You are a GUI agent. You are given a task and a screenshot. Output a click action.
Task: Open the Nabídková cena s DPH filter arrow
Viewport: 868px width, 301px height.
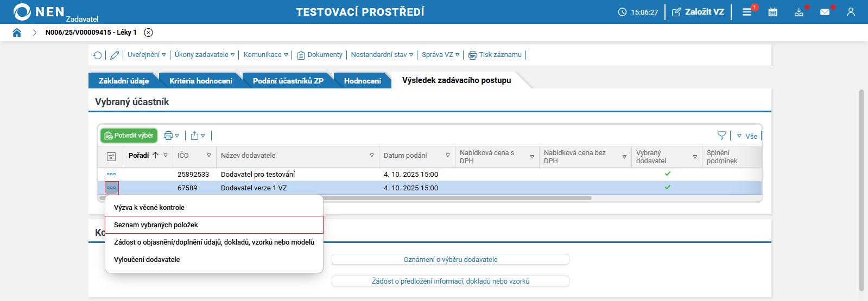pos(532,157)
